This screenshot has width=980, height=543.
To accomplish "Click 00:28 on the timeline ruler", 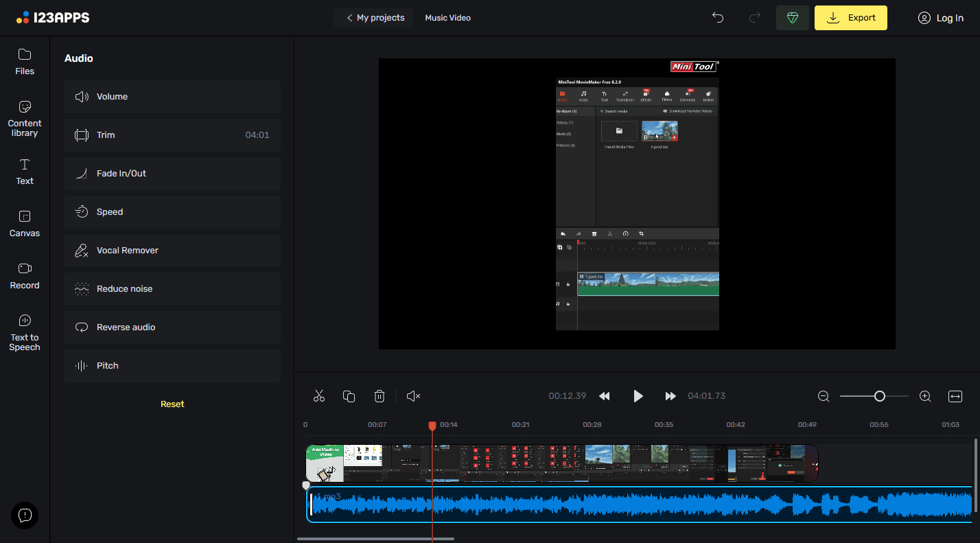I will (x=592, y=425).
